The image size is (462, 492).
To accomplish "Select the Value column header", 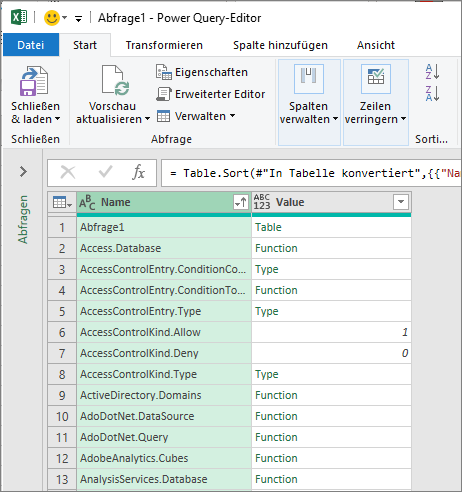I will tap(331, 202).
